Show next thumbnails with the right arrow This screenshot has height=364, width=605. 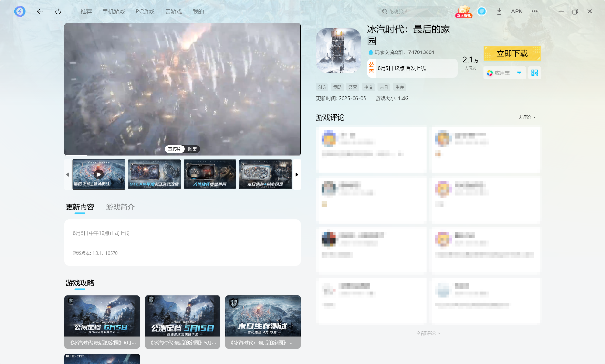click(297, 175)
